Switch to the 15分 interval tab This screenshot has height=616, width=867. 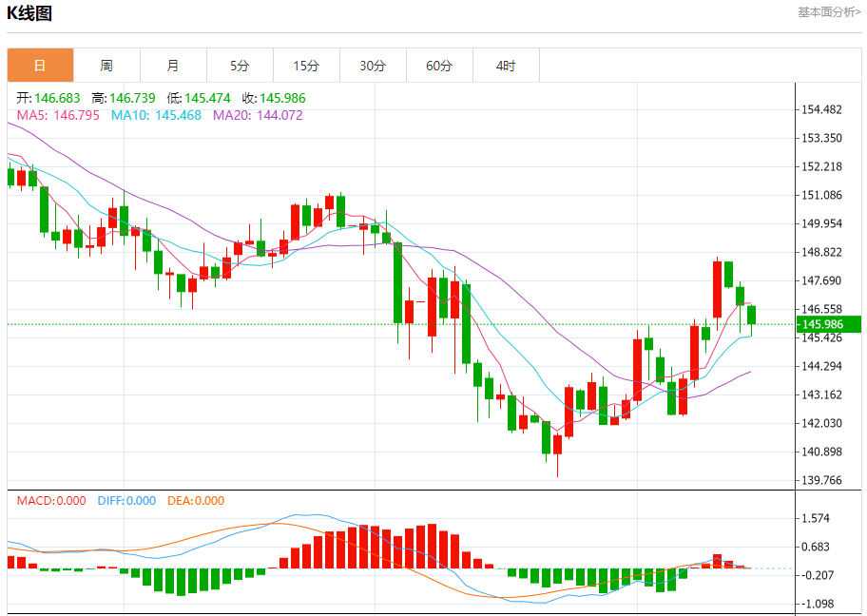pos(306,66)
